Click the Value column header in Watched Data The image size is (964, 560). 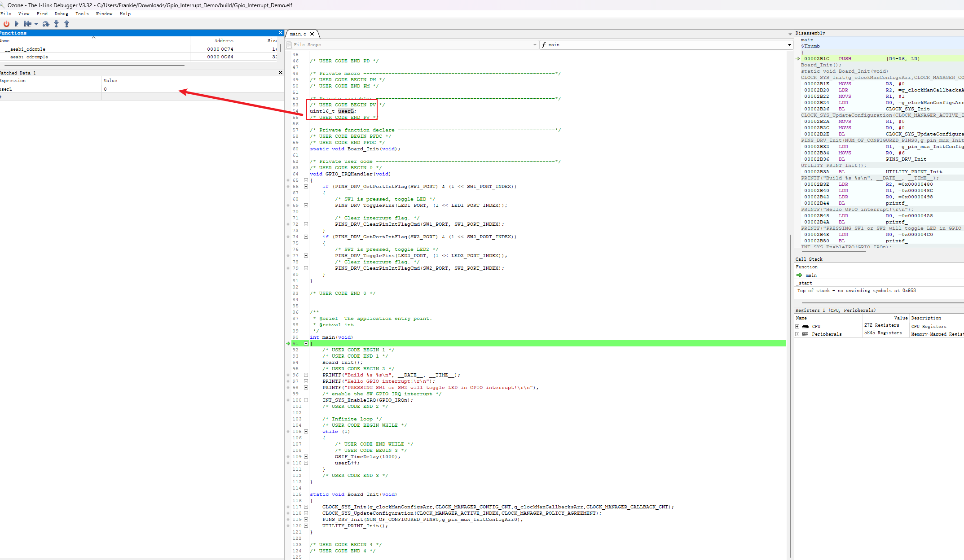tap(193, 81)
